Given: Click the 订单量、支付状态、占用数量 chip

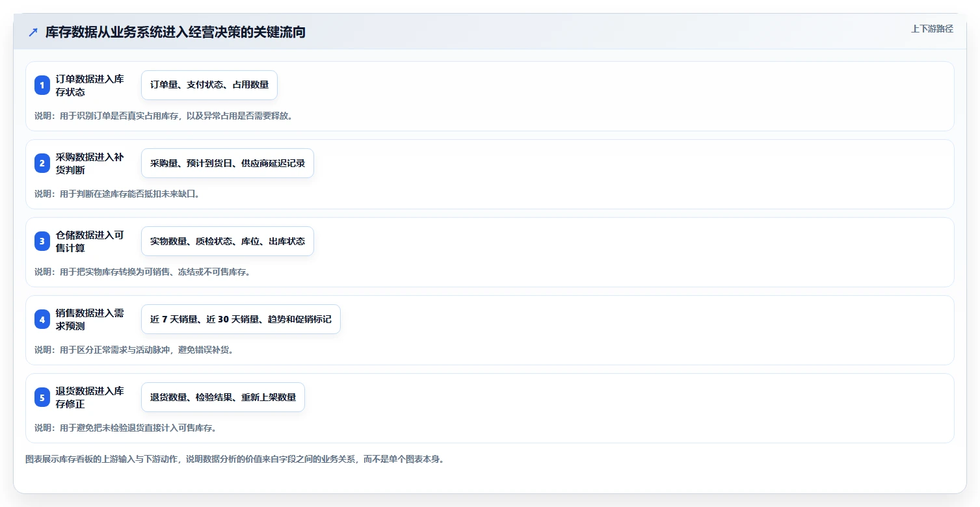Looking at the screenshot, I should 209,85.
